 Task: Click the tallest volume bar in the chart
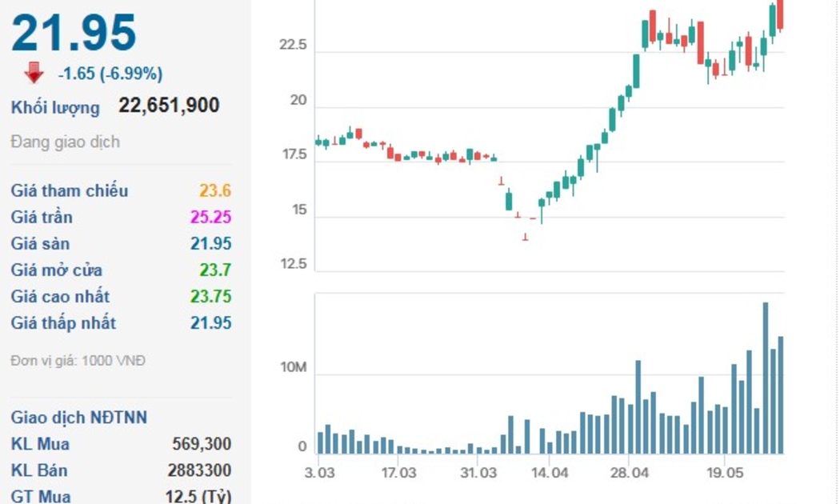pyautogui.click(x=766, y=378)
